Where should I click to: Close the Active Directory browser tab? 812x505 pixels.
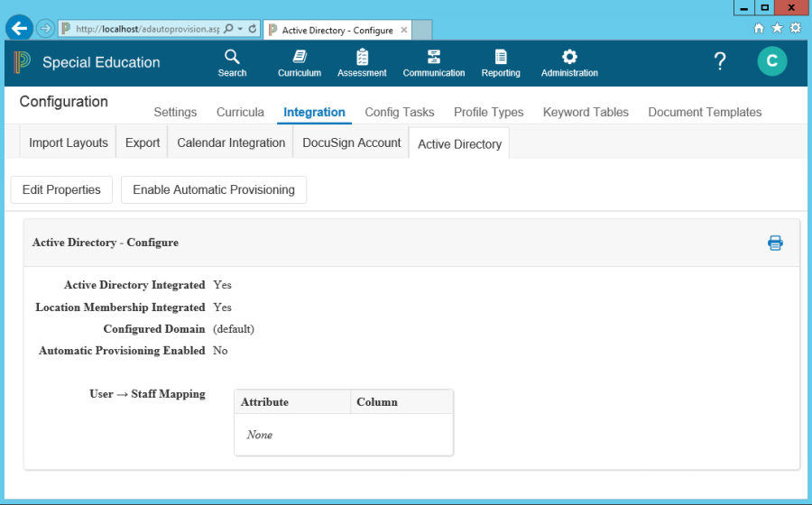404,30
